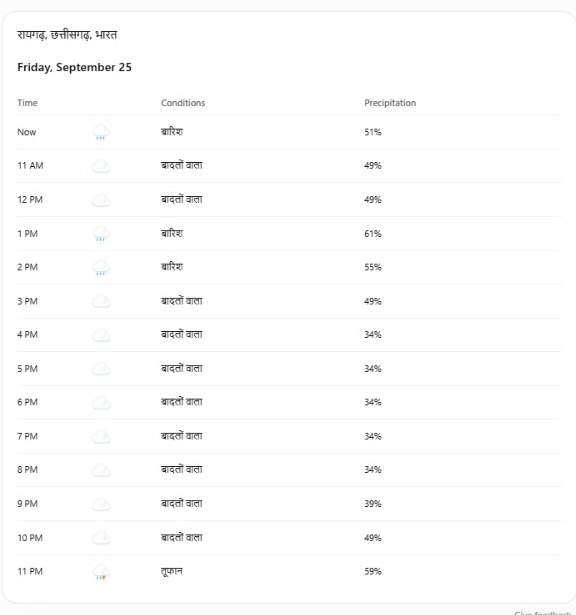This screenshot has width=576, height=615.
Task: Click the Friday, September 25 heading
Action: [74, 67]
